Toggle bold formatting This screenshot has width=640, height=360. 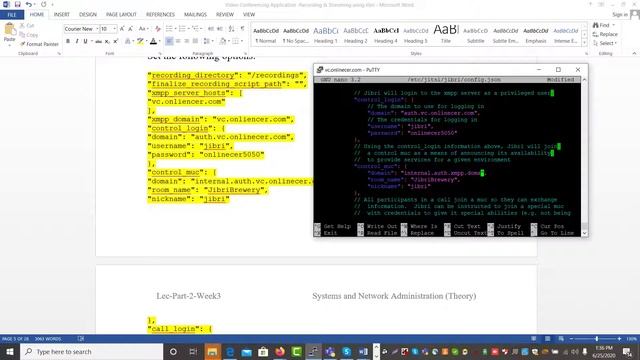68,41
